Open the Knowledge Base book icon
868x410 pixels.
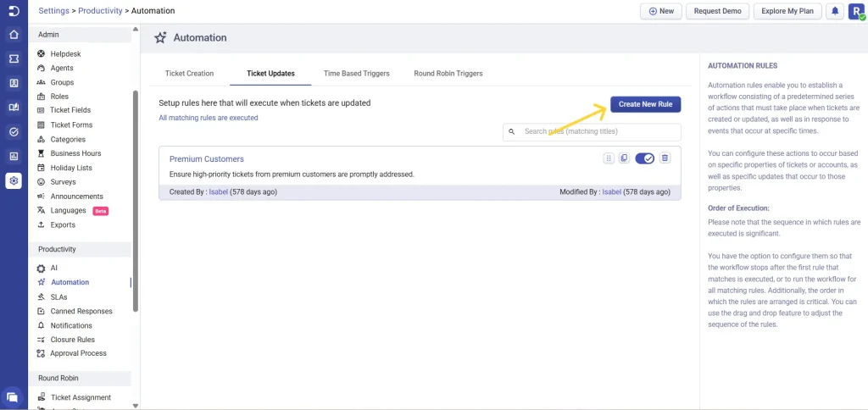[x=14, y=108]
